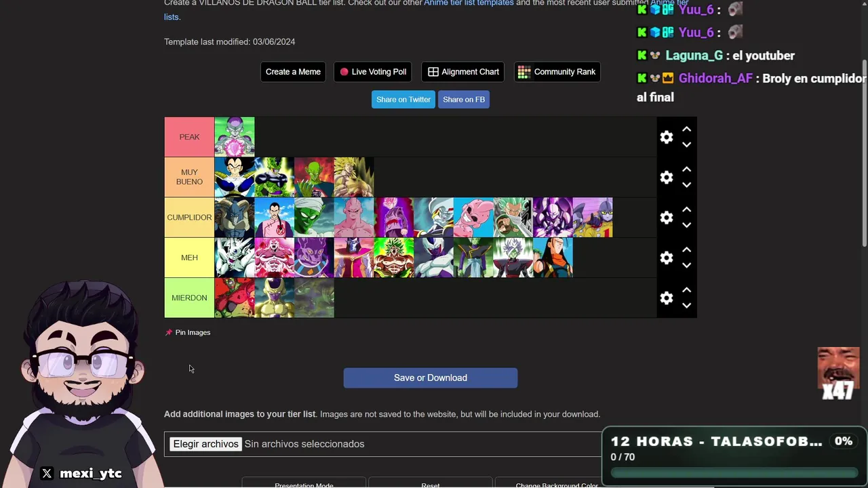Move CUMPLIDOR row up
868x488 pixels.
pos(686,209)
